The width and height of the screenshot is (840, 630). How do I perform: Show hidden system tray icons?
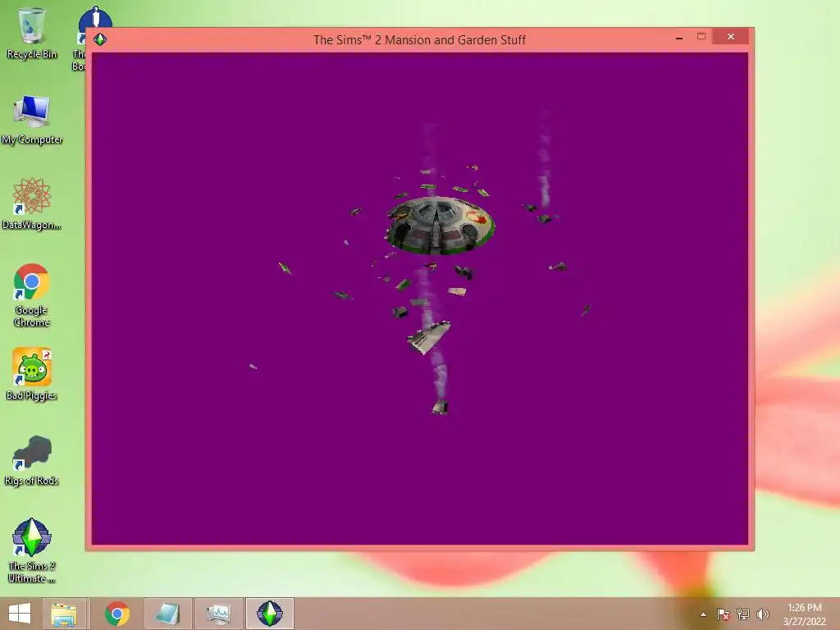pos(703,614)
